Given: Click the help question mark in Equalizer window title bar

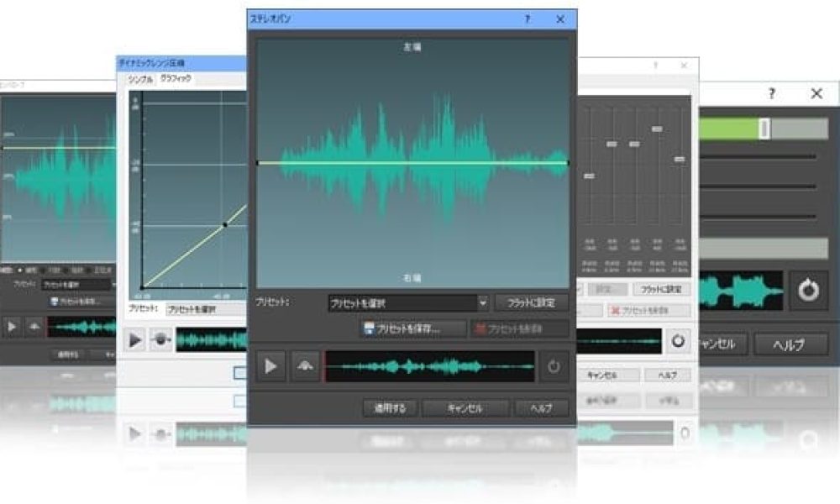Looking at the screenshot, I should point(656,66).
